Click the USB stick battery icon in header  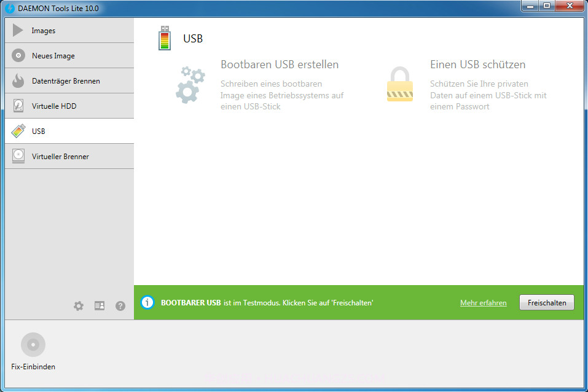[164, 37]
